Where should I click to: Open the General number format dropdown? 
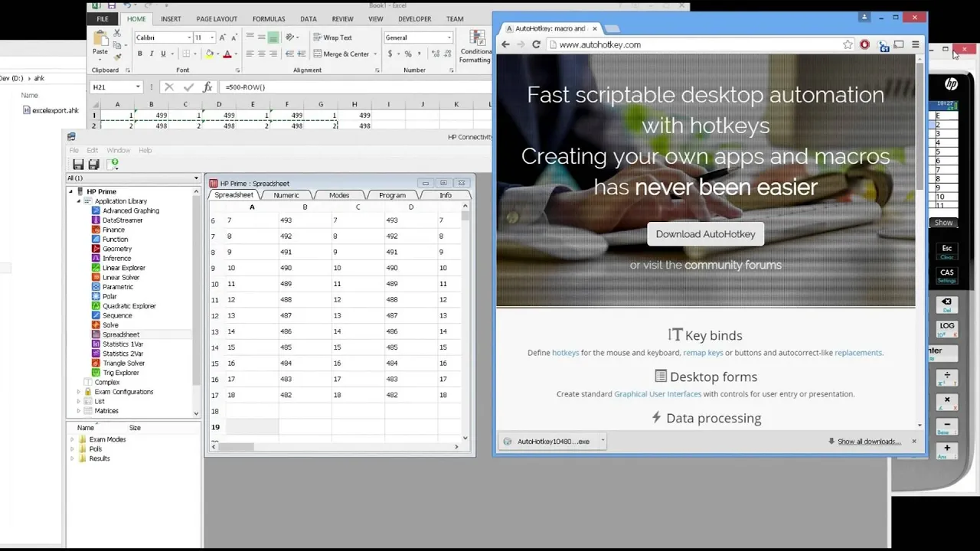[x=449, y=37]
